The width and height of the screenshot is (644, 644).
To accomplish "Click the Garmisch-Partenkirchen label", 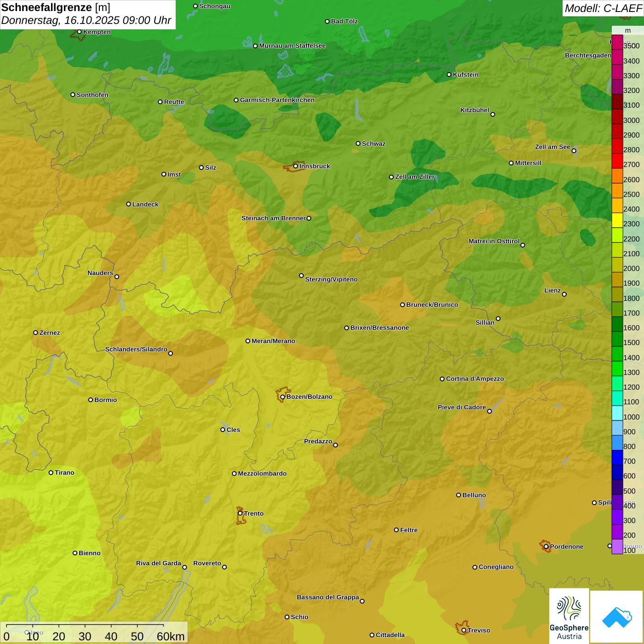I will click(x=277, y=100).
